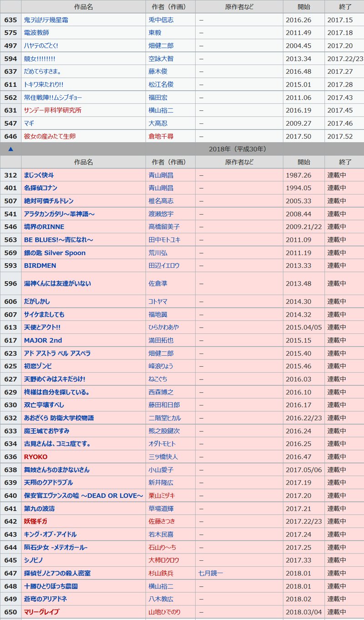Open author link 倉地千尋
364x620 pixels.
[x=161, y=136]
